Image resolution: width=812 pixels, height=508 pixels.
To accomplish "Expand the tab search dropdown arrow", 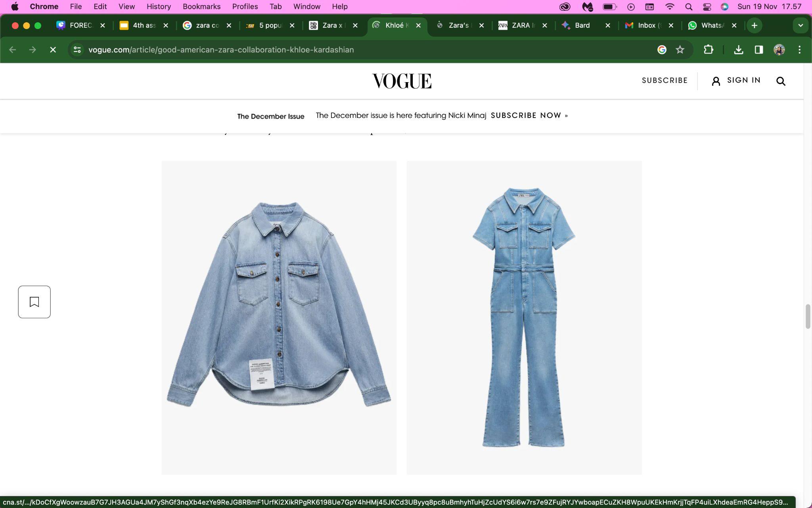I will [801, 25].
